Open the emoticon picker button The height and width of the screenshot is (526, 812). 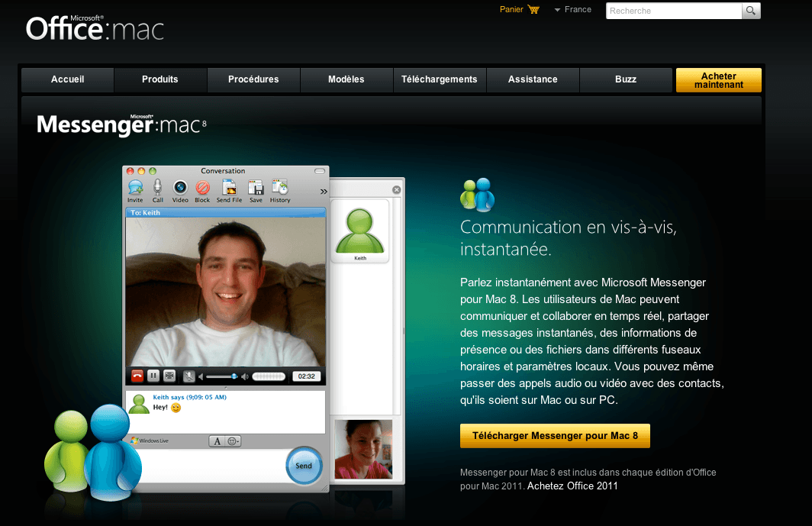point(233,441)
